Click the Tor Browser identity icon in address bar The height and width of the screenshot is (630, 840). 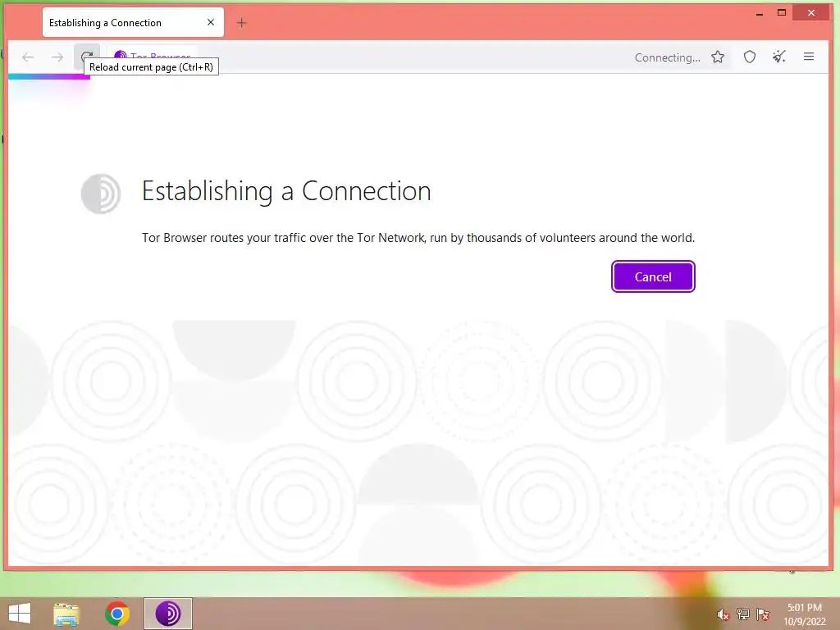click(x=121, y=56)
